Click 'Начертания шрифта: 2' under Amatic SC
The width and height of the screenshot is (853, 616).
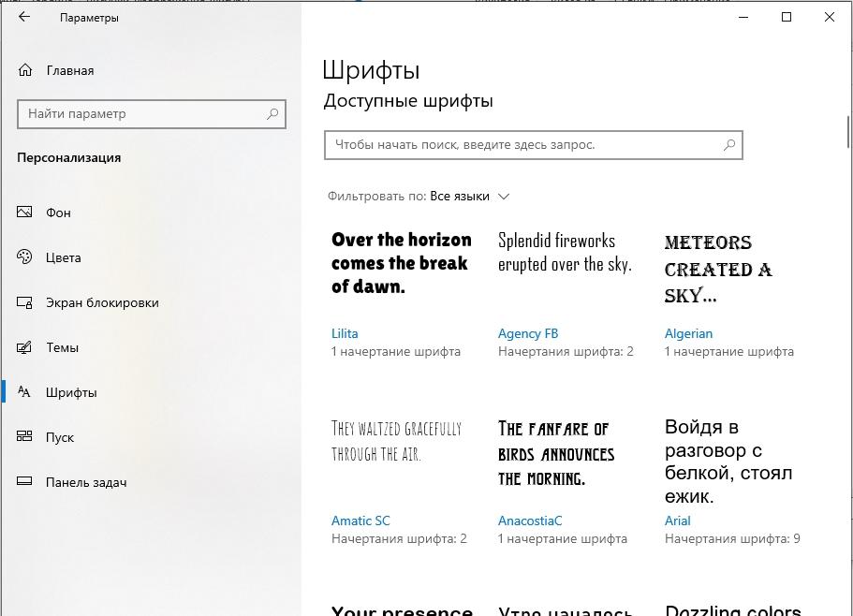pos(399,539)
